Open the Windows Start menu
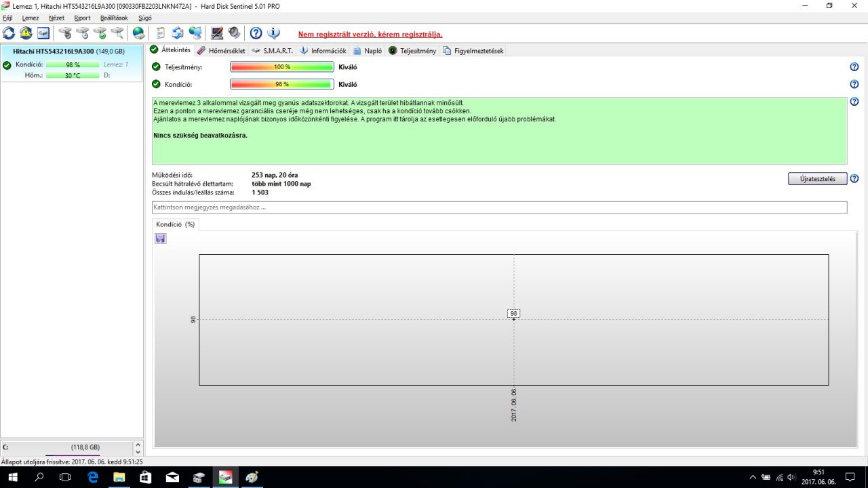Image resolution: width=868 pixels, height=488 pixels. point(12,477)
